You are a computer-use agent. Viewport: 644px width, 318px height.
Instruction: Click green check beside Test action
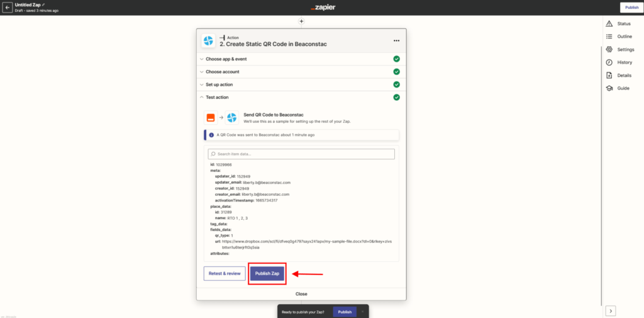pos(396,97)
